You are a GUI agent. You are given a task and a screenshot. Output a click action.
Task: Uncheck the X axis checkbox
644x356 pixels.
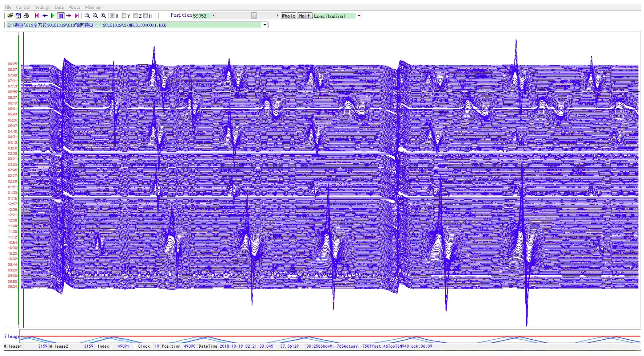click(x=112, y=16)
